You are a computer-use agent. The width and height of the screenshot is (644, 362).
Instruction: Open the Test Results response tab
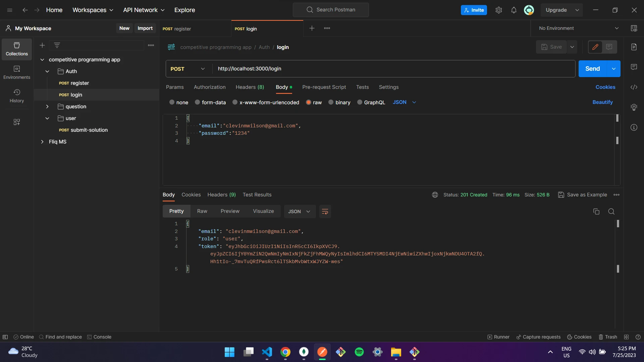[x=257, y=195]
